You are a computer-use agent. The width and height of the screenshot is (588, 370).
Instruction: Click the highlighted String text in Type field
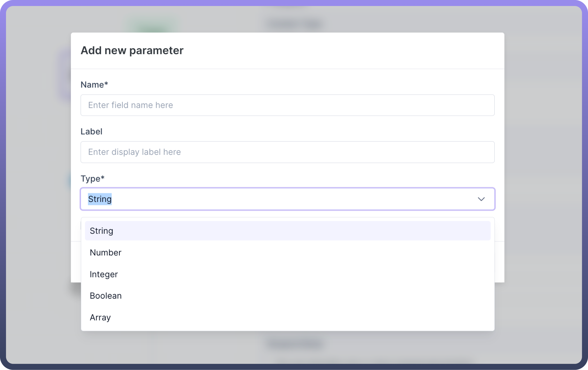click(100, 199)
